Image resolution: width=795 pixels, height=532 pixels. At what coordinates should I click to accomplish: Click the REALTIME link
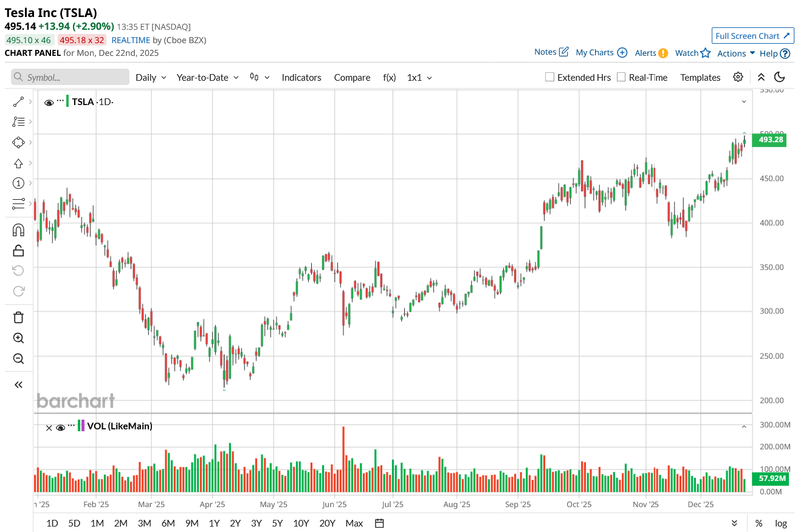(x=131, y=40)
